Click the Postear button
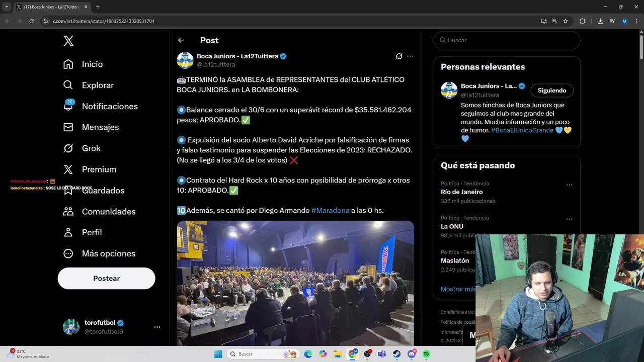This screenshot has height=362, width=644. click(107, 279)
